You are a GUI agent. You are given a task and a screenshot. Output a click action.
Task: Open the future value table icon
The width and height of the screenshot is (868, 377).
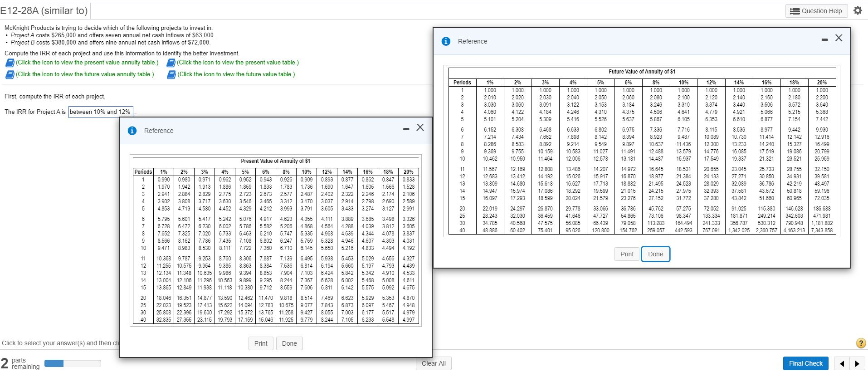pyautogui.click(x=171, y=74)
